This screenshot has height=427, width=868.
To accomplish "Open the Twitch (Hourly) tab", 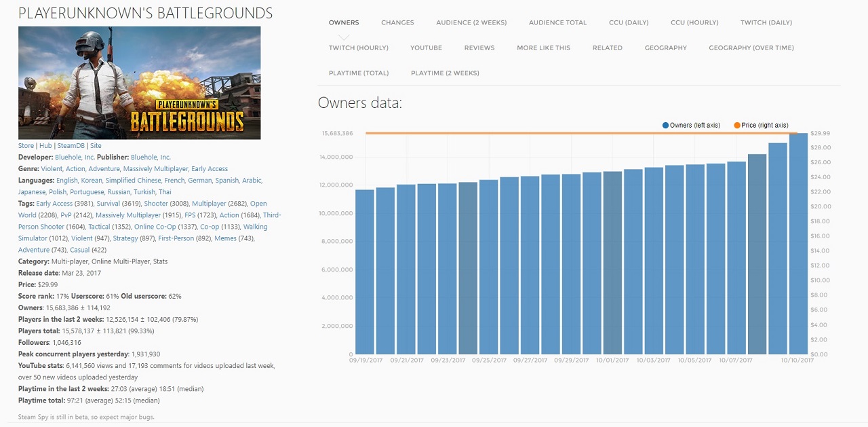I will coord(358,48).
